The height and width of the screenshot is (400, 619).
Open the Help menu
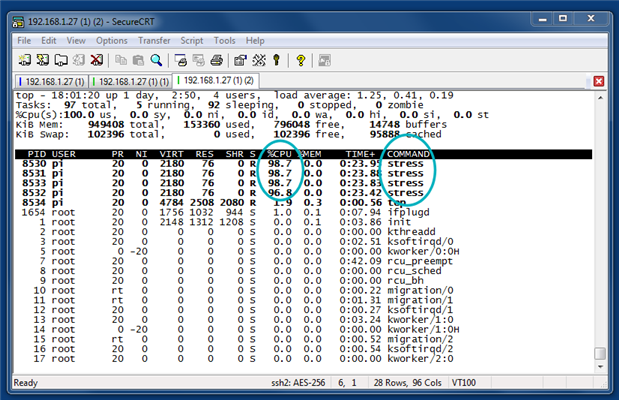pyautogui.click(x=255, y=41)
